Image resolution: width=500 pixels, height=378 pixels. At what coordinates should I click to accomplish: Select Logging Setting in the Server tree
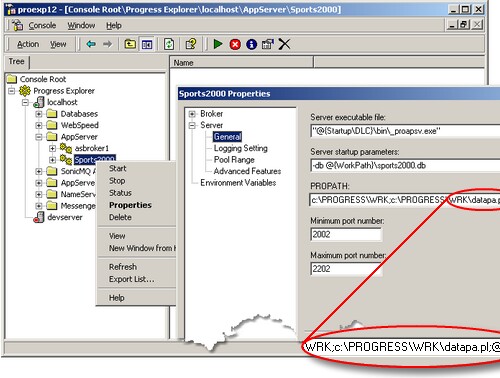pyautogui.click(x=241, y=148)
